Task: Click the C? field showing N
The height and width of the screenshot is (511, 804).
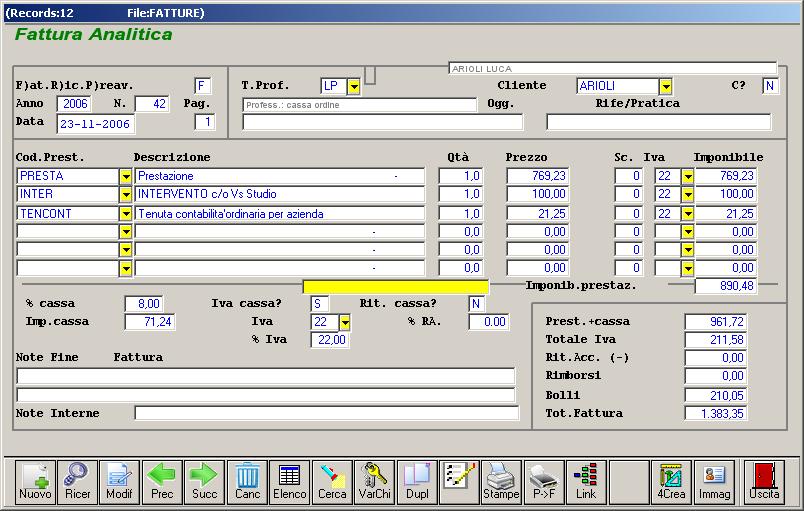Action: tap(770, 86)
